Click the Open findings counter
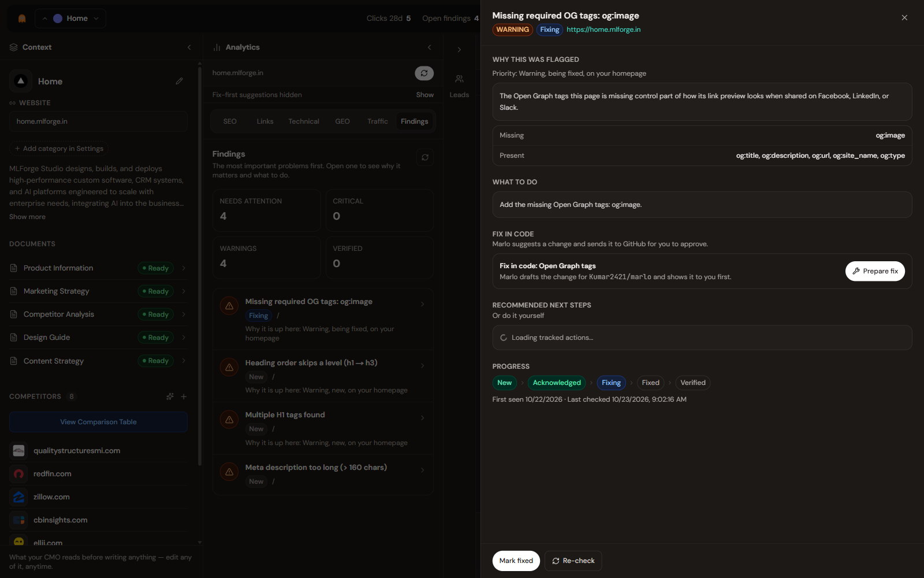924x578 pixels. (450, 18)
